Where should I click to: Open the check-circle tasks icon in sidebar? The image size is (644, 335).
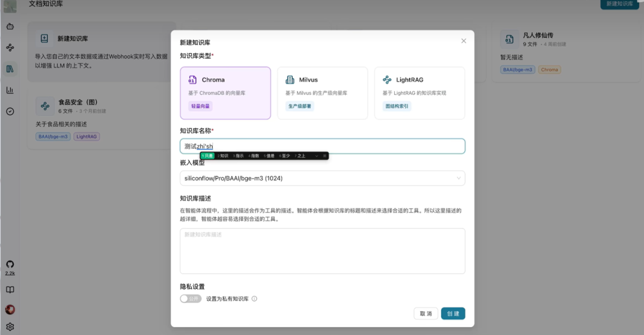coord(10,112)
